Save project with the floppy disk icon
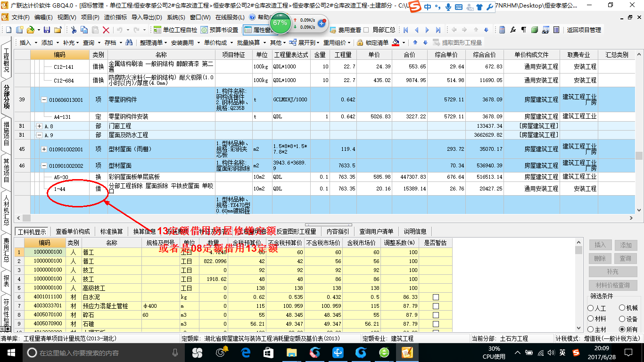 point(47,30)
